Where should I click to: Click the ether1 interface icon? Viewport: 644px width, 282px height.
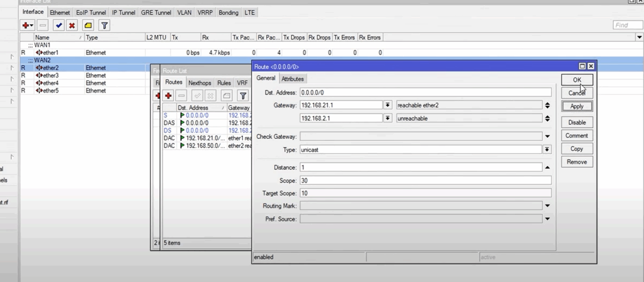click(x=39, y=53)
